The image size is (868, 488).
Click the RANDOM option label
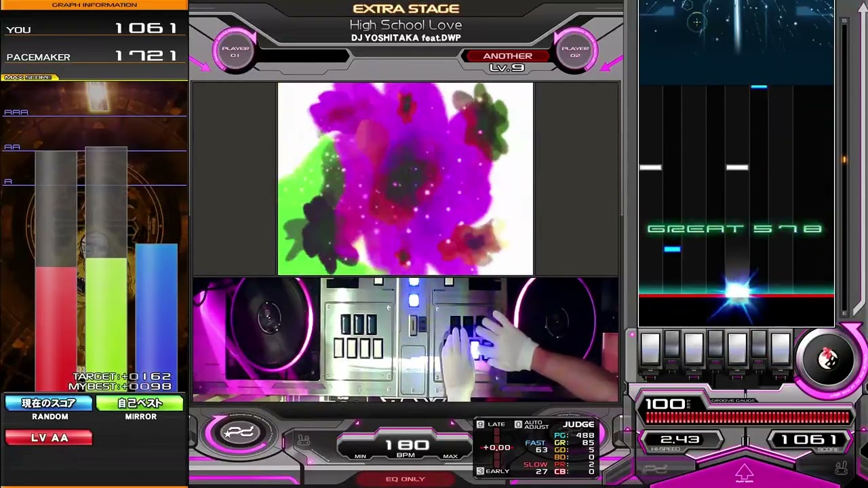[x=50, y=417]
